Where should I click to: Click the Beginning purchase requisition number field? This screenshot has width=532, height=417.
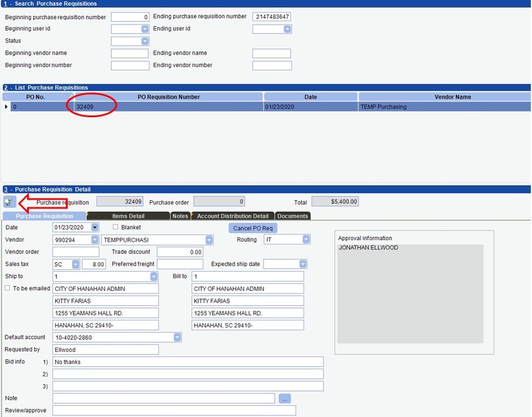tap(130, 17)
